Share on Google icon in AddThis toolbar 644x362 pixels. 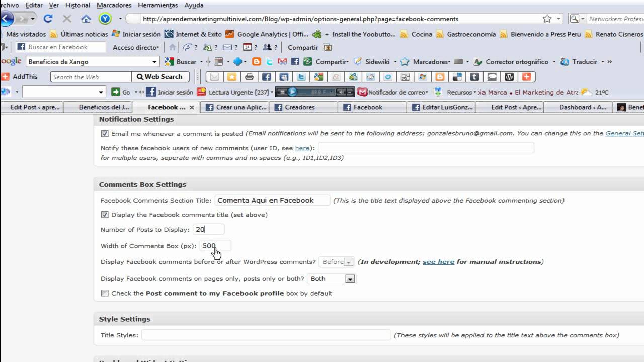(x=318, y=77)
